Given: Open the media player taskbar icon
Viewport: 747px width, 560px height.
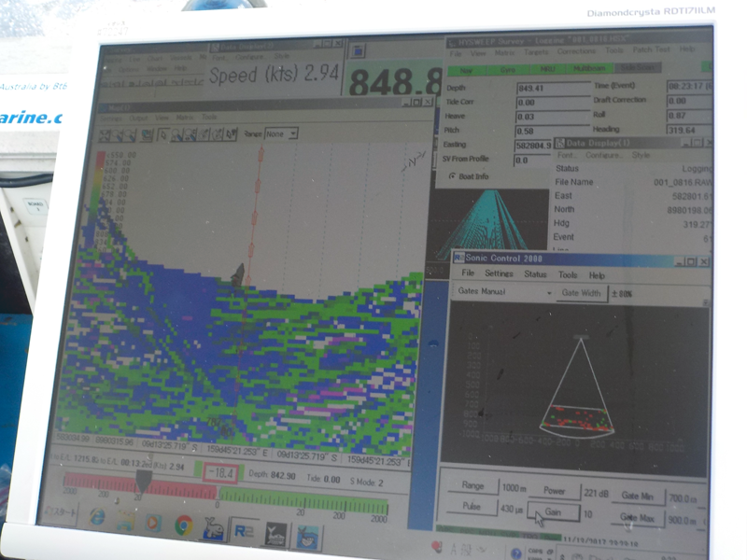Looking at the screenshot, I should click(x=153, y=523).
